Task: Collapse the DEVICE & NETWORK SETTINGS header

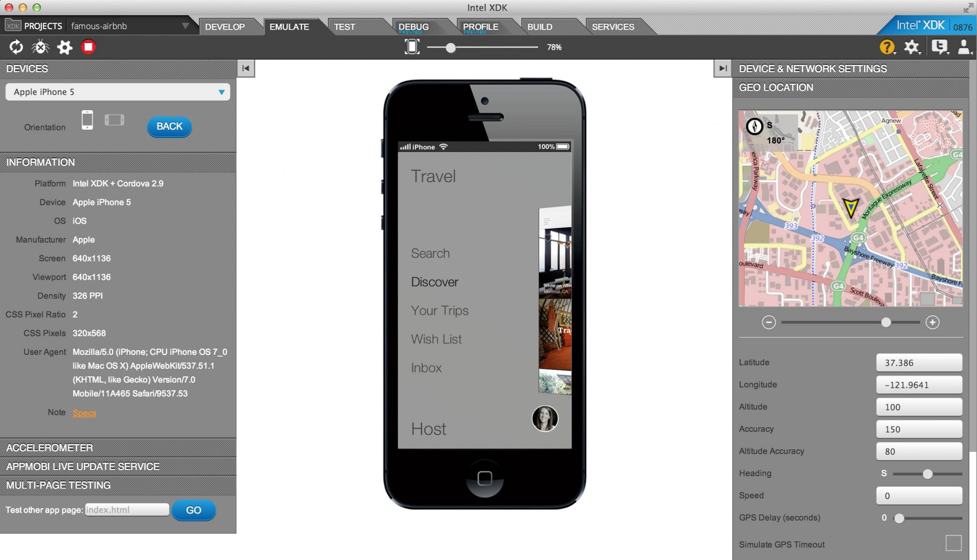Action: tap(851, 69)
